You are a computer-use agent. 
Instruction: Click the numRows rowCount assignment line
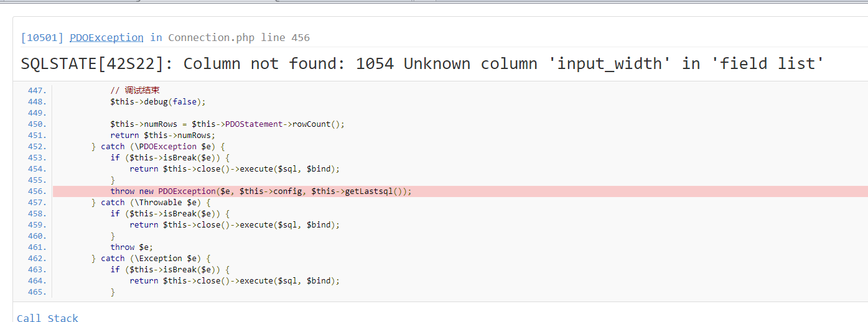[x=227, y=124]
